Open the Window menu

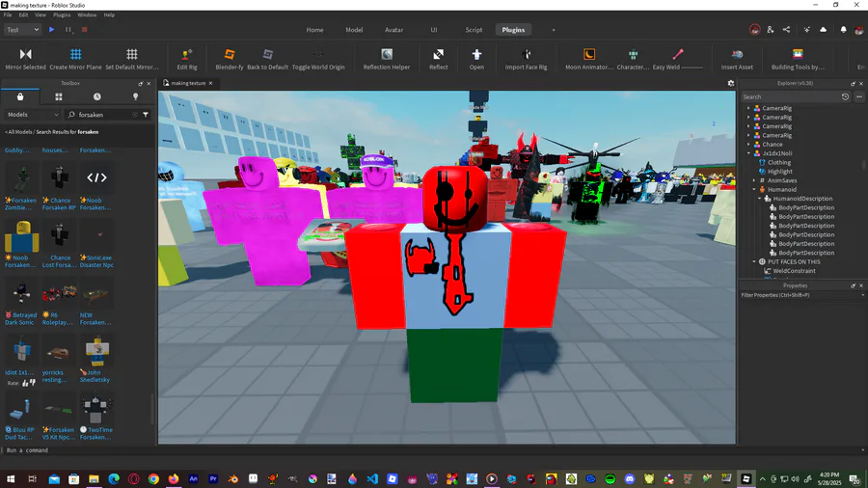click(87, 14)
